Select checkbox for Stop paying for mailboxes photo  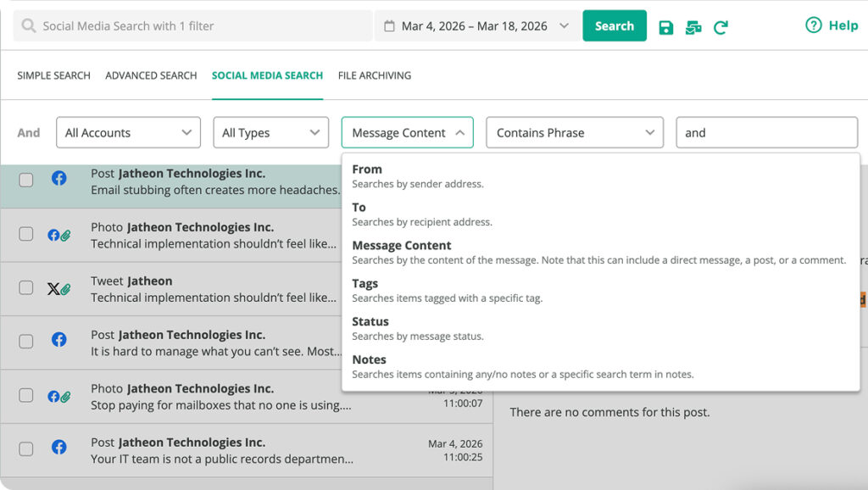[26, 395]
